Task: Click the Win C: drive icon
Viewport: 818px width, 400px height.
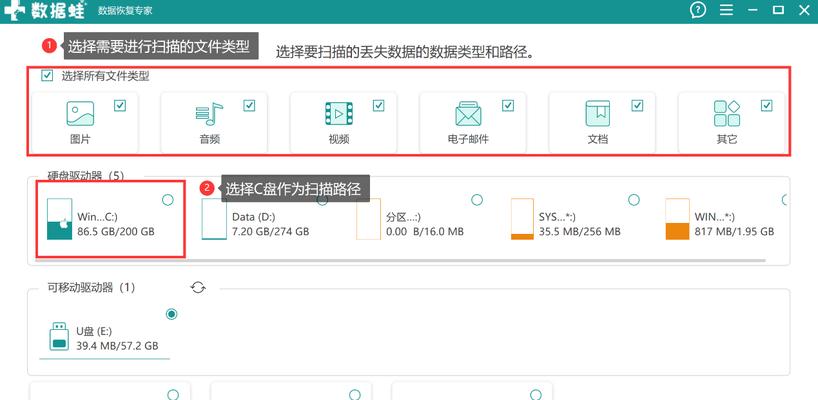Action: click(59, 219)
